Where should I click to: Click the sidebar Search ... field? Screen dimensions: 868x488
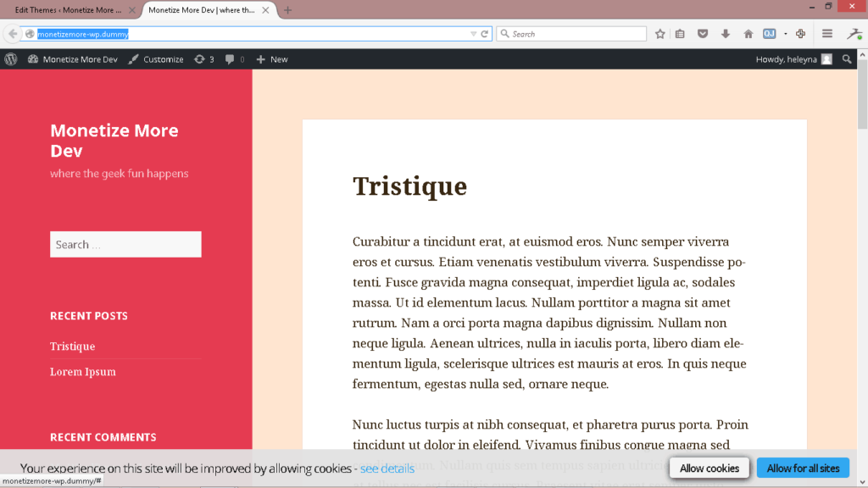click(x=125, y=244)
